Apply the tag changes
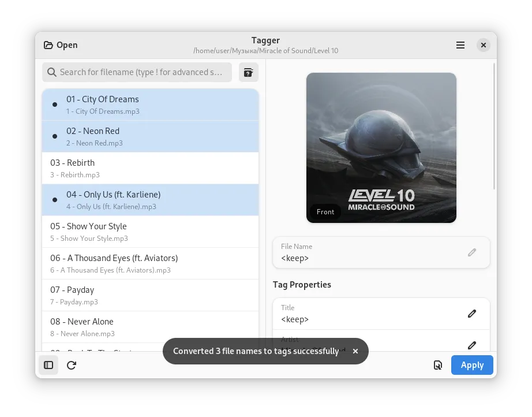 [x=472, y=365]
